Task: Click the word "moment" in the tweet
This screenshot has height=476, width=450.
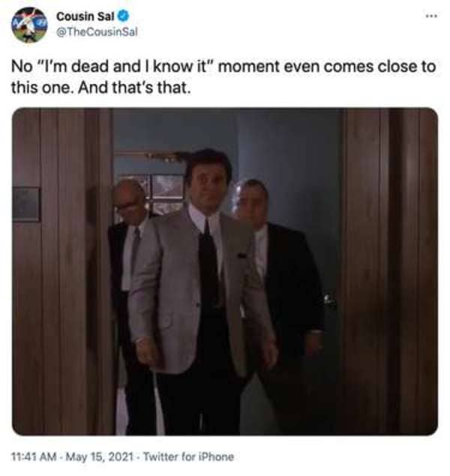Action: click(x=248, y=67)
